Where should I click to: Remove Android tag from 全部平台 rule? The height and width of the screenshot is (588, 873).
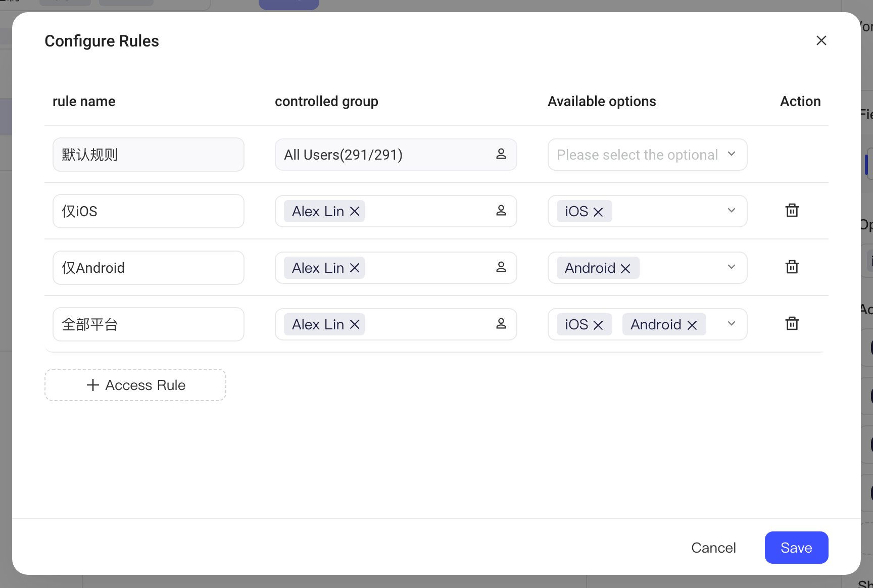pos(692,325)
